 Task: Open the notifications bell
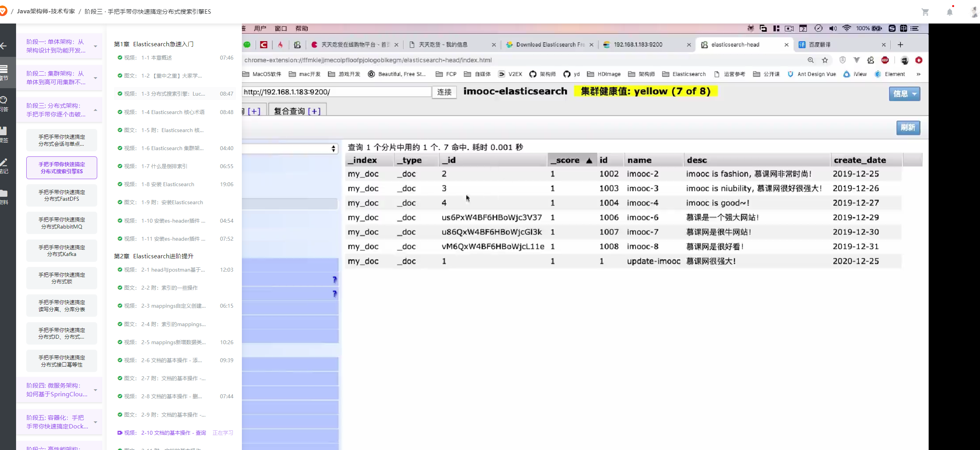tap(949, 12)
